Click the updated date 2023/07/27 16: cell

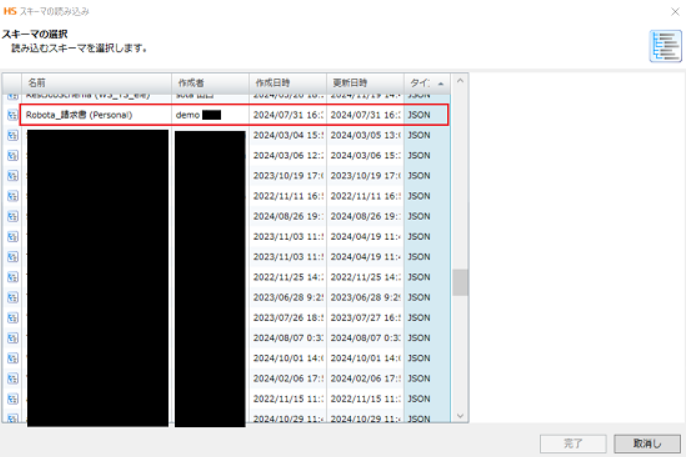tap(365, 318)
